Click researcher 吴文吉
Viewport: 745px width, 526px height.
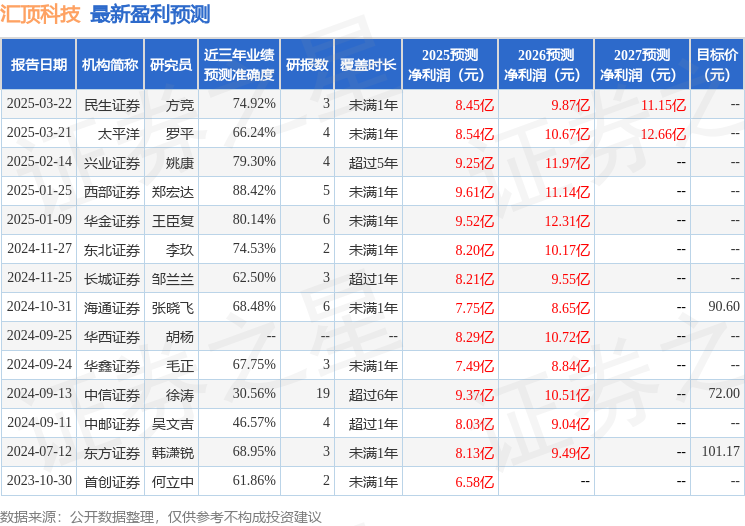pos(173,424)
